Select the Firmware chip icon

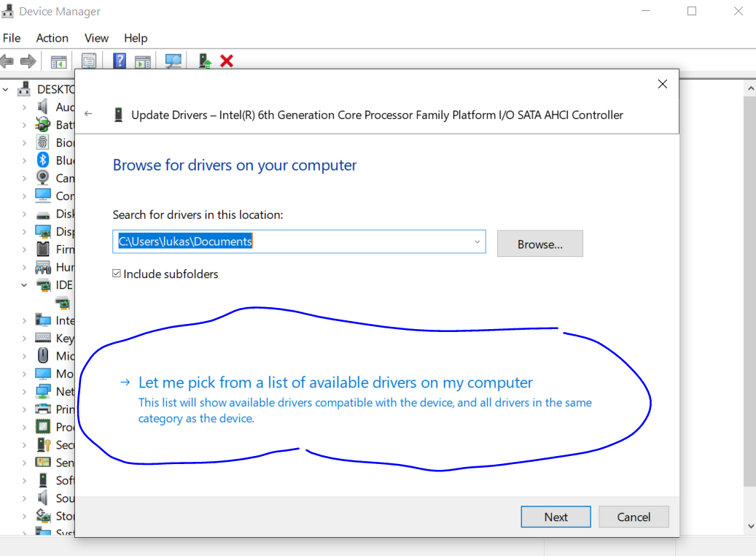coord(43,249)
